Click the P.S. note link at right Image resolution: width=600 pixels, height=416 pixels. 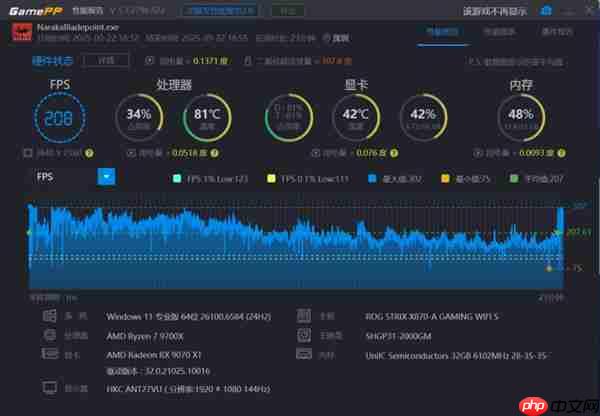tap(516, 62)
